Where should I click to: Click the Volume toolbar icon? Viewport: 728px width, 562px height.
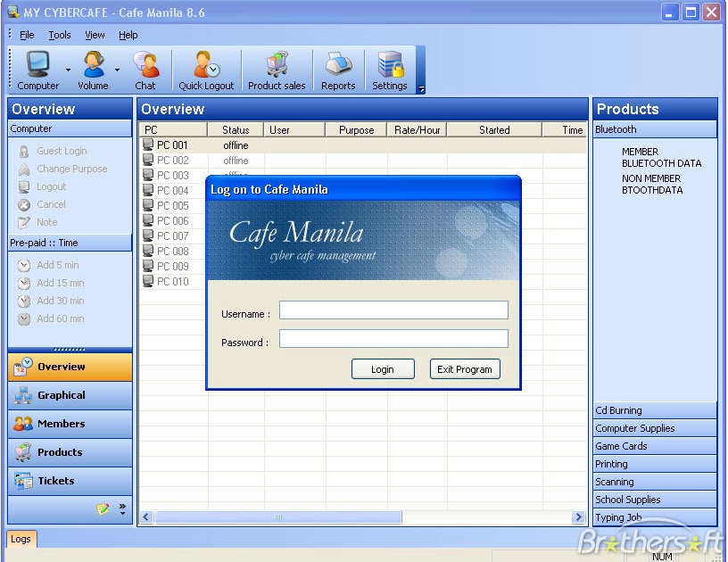(x=91, y=69)
